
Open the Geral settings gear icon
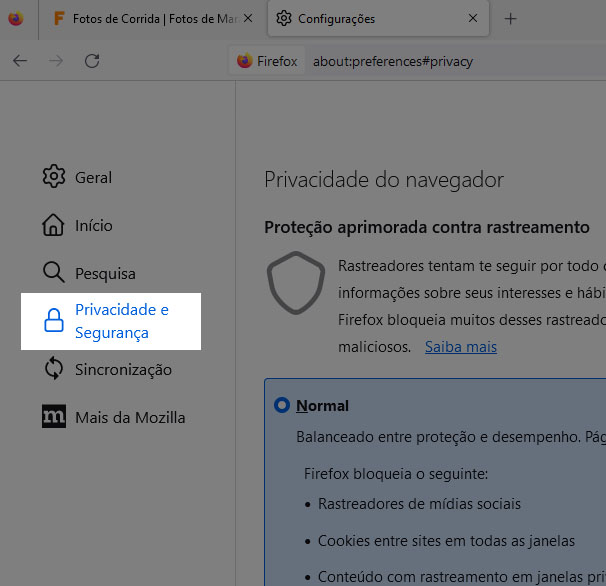point(54,176)
